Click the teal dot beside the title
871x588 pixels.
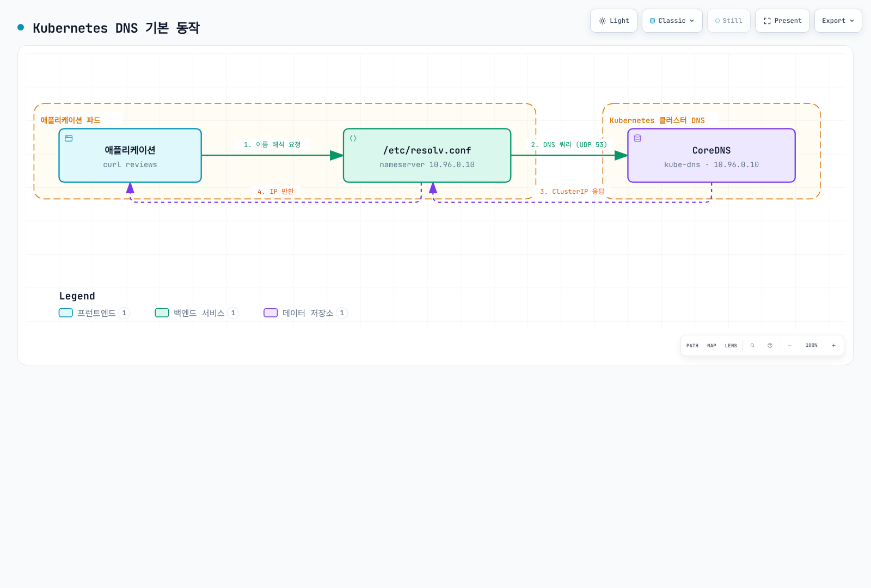coord(21,27)
